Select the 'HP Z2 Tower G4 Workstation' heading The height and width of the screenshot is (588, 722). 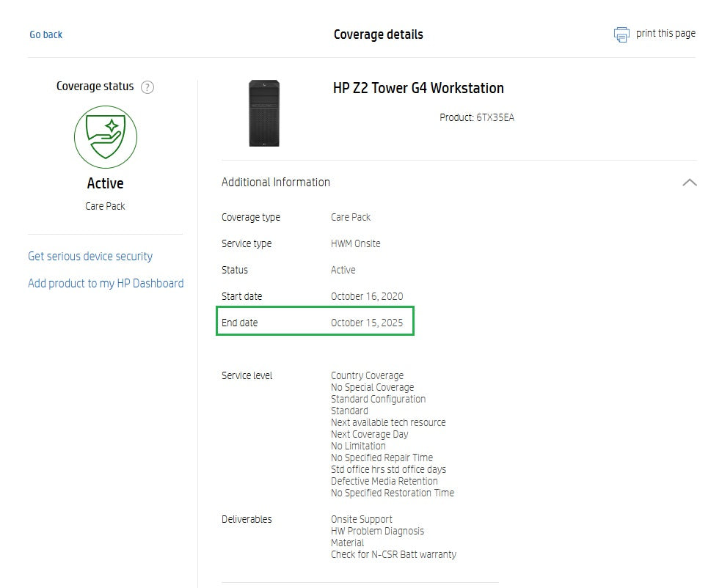pyautogui.click(x=418, y=88)
